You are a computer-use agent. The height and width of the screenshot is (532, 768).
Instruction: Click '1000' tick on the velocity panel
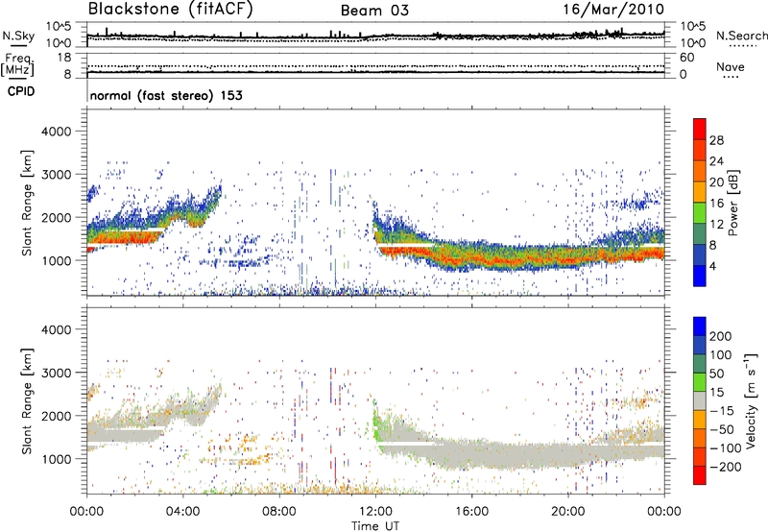coord(57,459)
